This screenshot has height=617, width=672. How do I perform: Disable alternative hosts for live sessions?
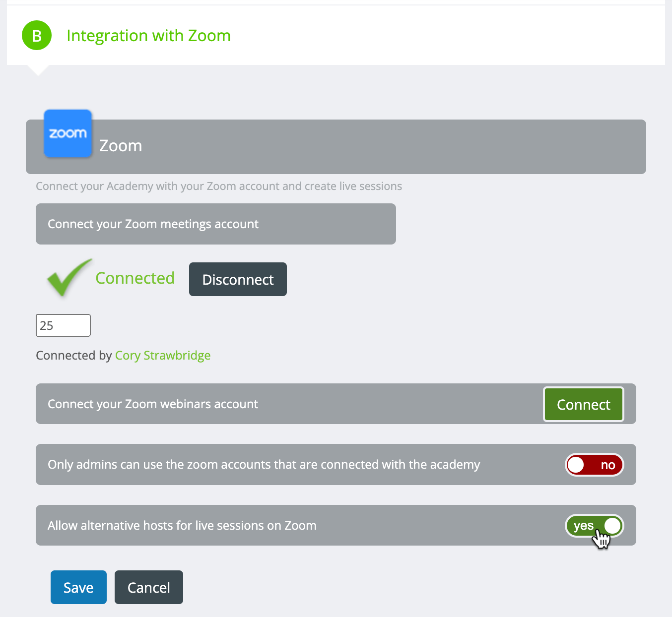[594, 526]
